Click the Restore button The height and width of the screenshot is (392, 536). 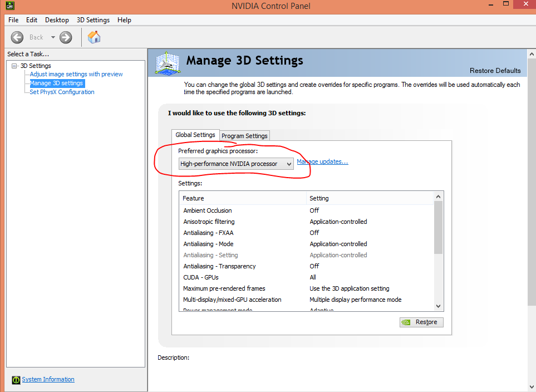[x=421, y=322]
